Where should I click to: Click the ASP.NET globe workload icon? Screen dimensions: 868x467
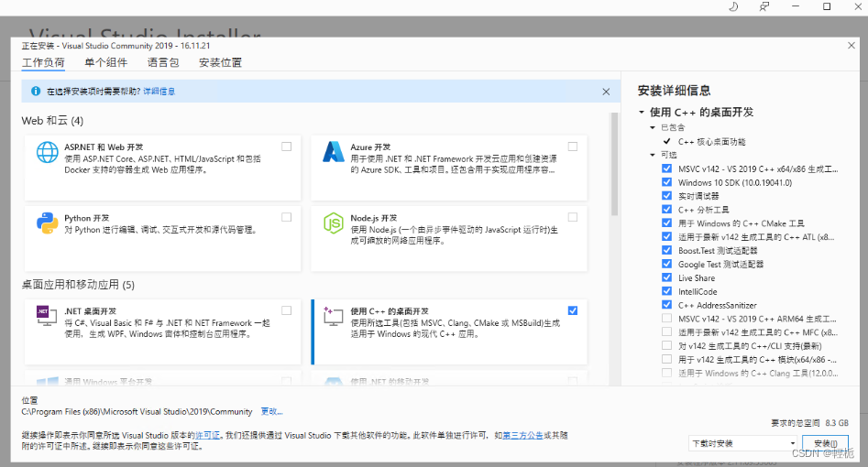48,152
